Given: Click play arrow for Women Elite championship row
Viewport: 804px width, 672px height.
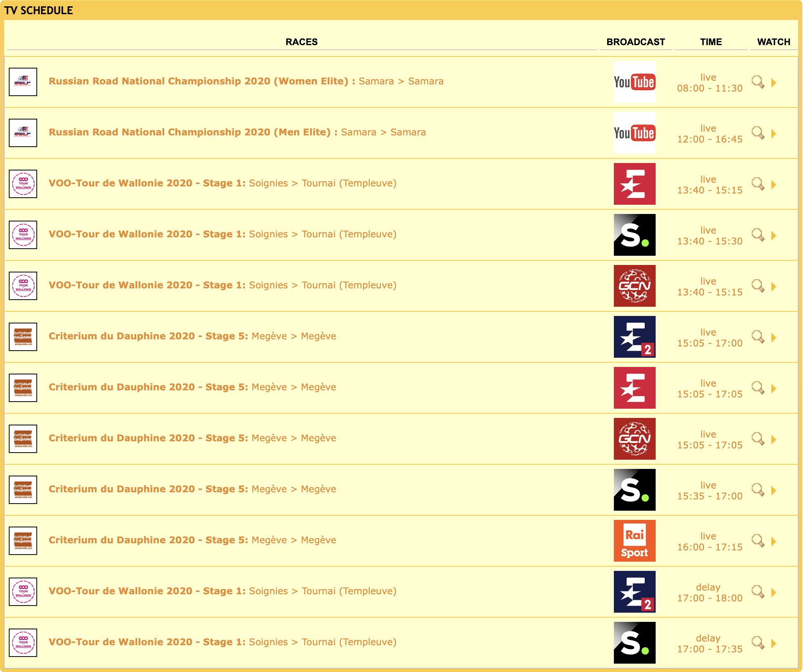Looking at the screenshot, I should (773, 83).
